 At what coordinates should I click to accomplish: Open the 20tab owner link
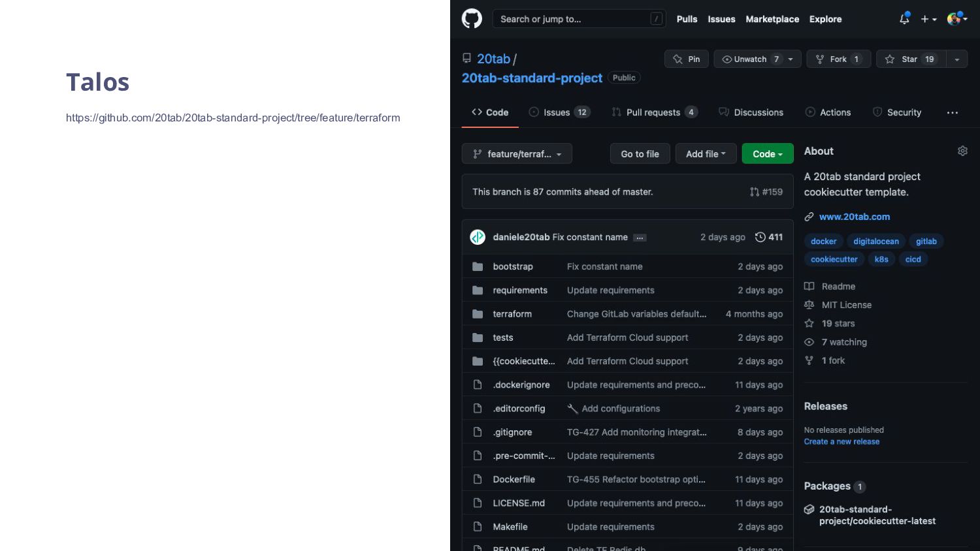tap(493, 59)
